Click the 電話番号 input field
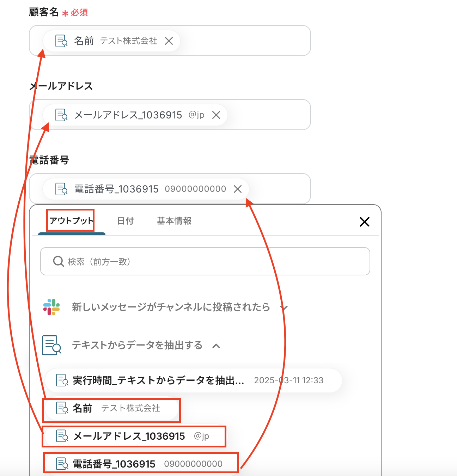This screenshot has height=476, width=457. pyautogui.click(x=170, y=189)
